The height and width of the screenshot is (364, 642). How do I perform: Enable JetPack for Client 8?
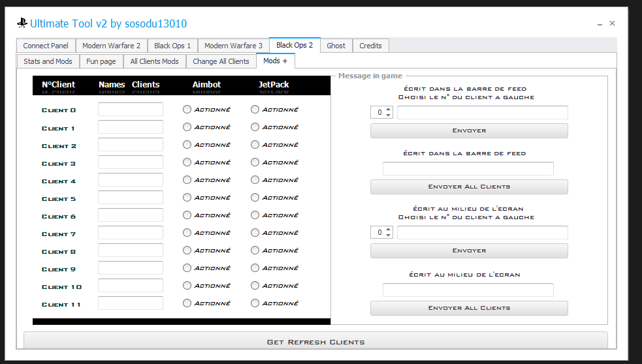tap(255, 250)
